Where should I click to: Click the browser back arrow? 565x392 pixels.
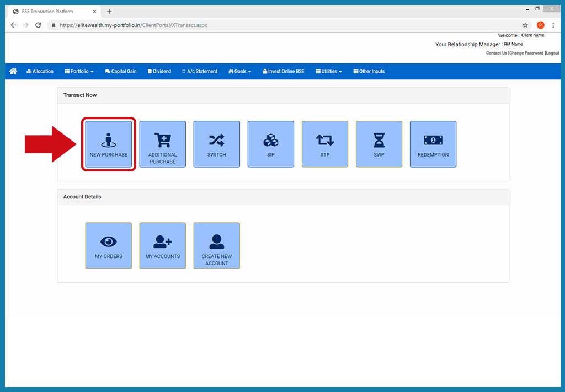[x=13, y=25]
